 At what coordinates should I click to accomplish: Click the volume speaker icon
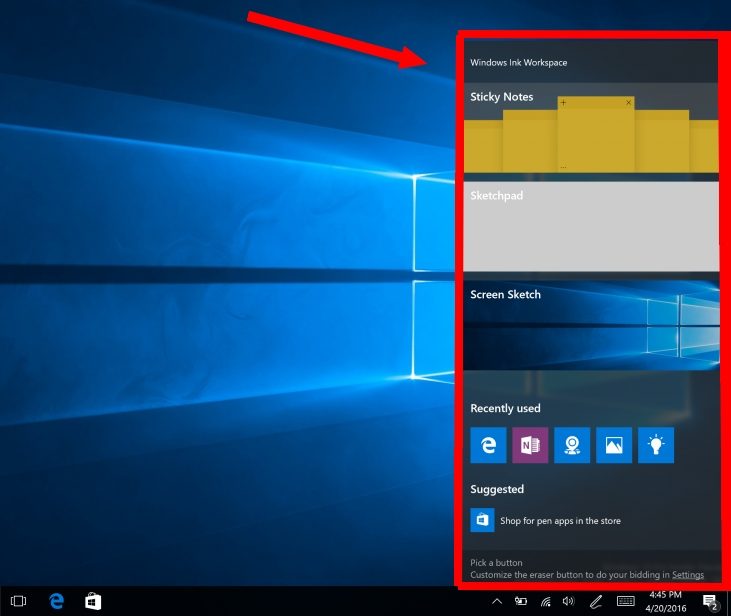point(569,601)
